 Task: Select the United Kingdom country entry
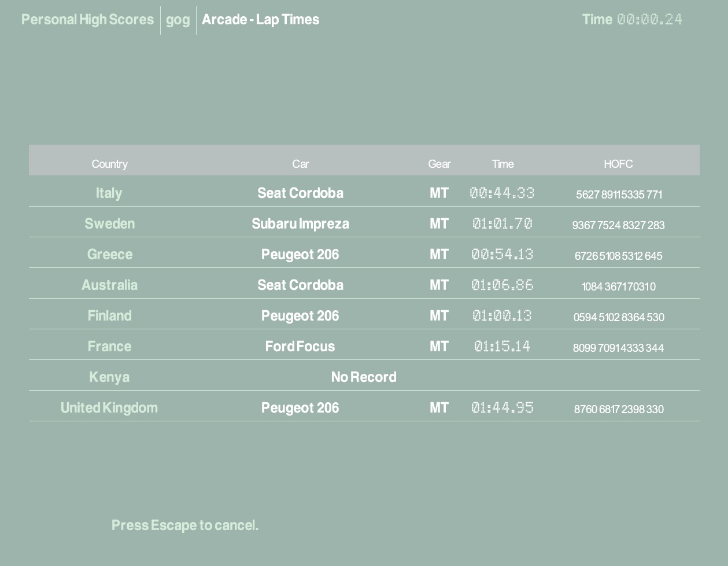pos(109,408)
